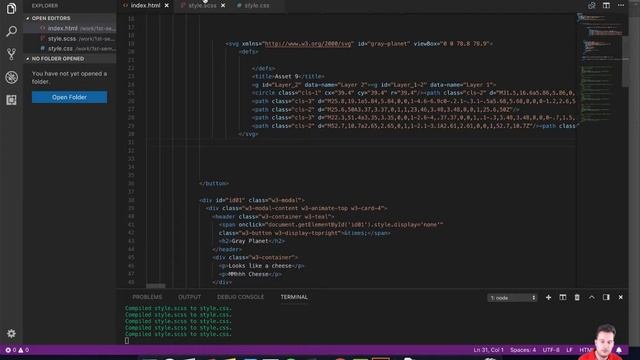Kill terminal with trash icon
Screen dimensions: 640x360
577,298
